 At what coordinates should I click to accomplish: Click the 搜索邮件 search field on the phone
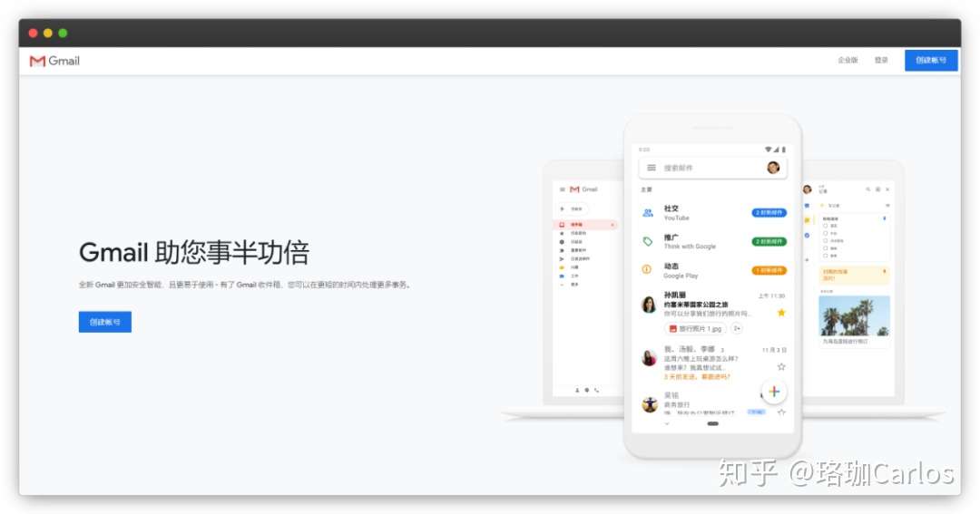click(x=712, y=168)
